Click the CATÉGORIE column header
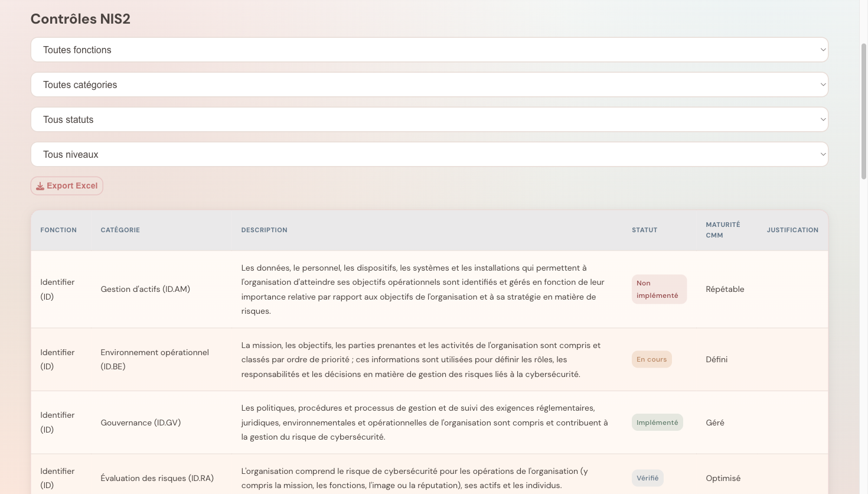This screenshot has width=868, height=494. pyautogui.click(x=120, y=230)
